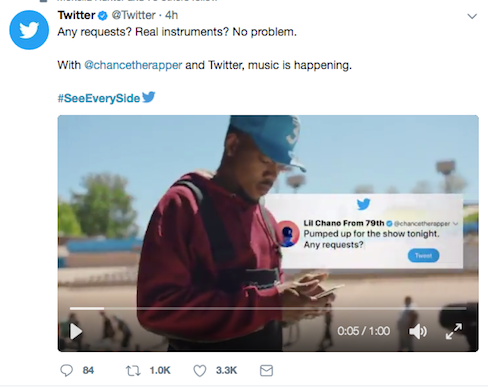
Task: Open the tweet options chevron menu
Action: pos(472,16)
